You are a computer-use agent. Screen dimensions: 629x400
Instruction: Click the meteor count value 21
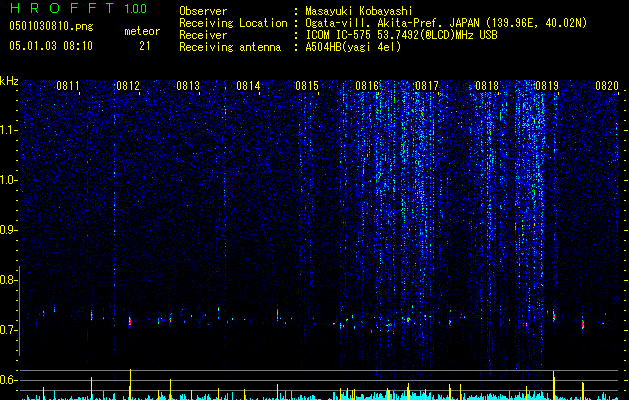145,46
